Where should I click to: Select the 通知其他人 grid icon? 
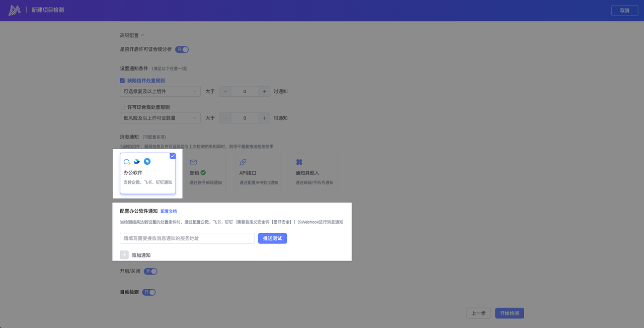pos(299,162)
